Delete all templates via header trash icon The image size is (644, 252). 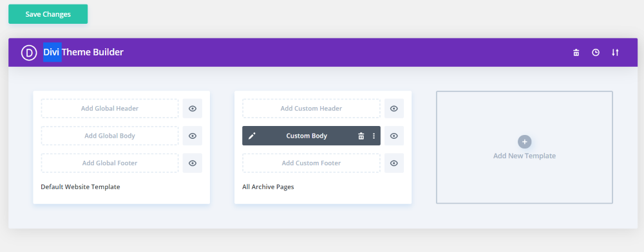click(x=576, y=53)
